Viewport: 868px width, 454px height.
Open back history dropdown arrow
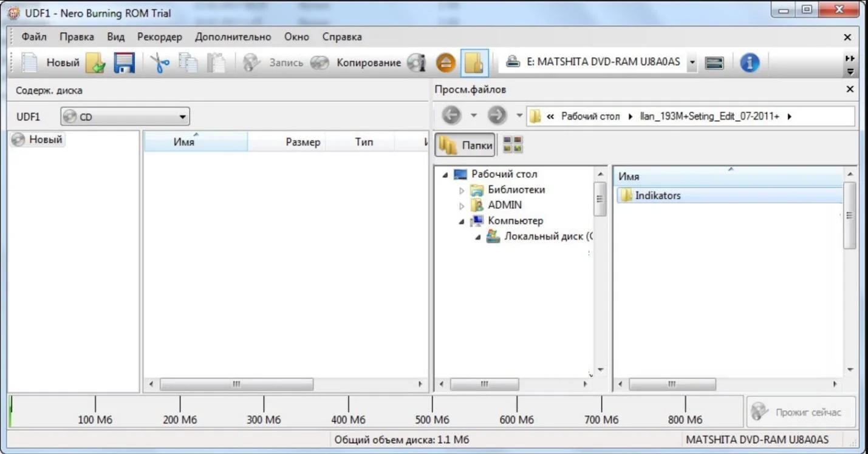tap(474, 115)
